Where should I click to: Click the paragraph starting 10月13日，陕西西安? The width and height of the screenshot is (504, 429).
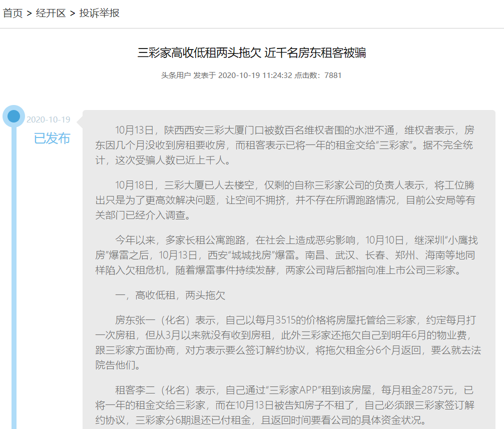coord(285,145)
